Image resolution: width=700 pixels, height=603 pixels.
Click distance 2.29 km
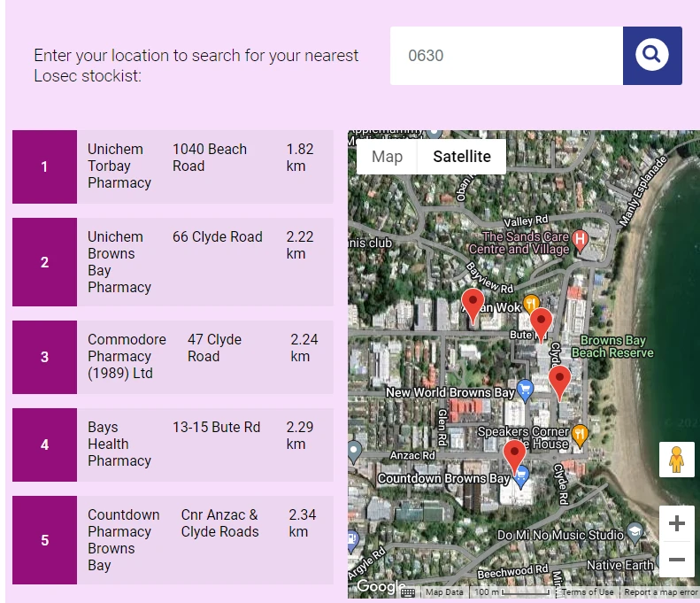[299, 436]
